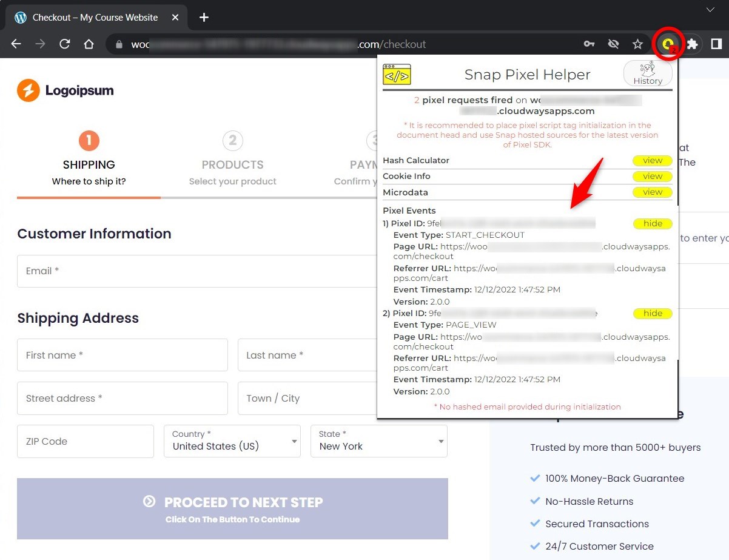Switch to the Checkout browser tab
This screenshot has height=560, width=729.
coord(95,18)
